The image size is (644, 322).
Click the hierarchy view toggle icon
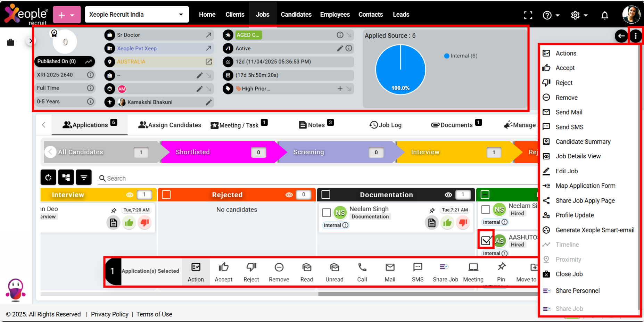click(66, 177)
